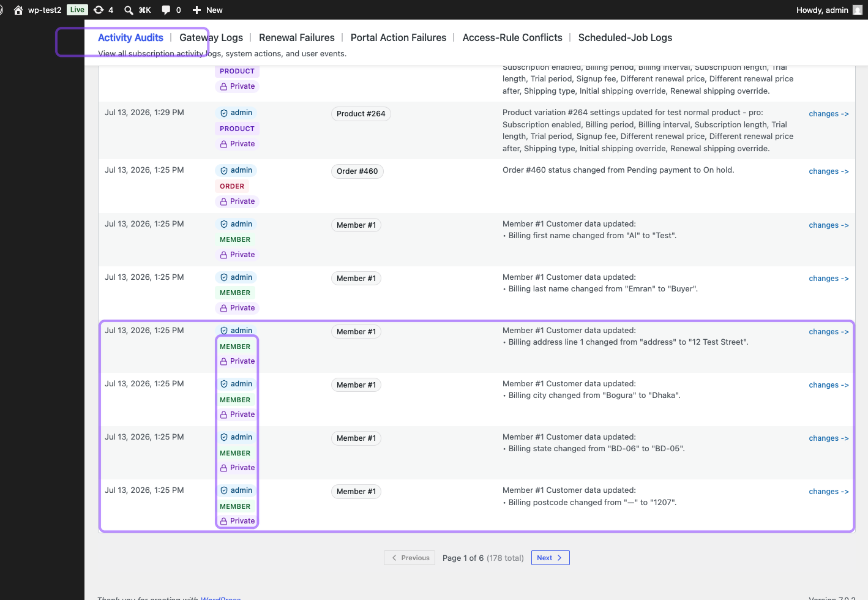Click ORDER type tag
The width and height of the screenshot is (868, 600).
point(232,186)
